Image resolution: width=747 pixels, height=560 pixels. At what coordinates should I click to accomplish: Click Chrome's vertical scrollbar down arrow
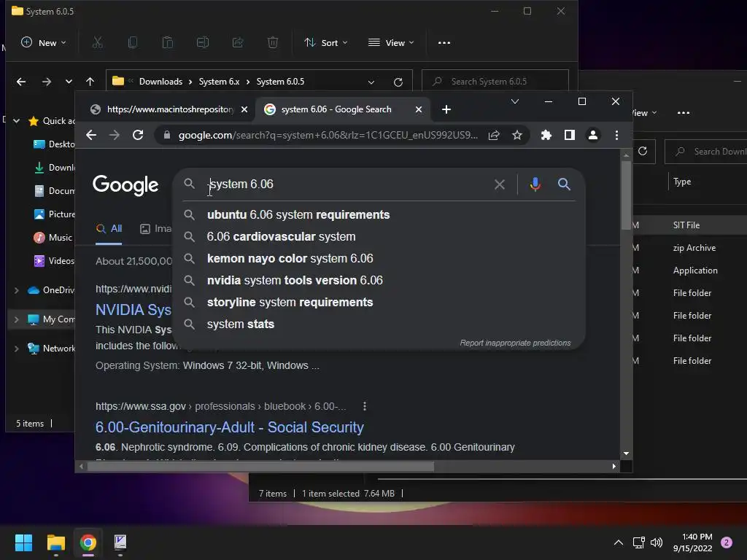[x=626, y=454]
